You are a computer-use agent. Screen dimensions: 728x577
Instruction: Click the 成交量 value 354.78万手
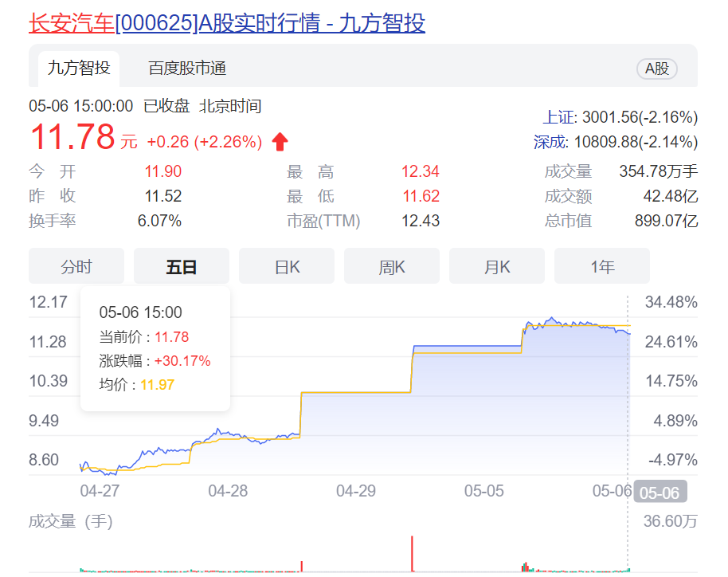(x=659, y=171)
